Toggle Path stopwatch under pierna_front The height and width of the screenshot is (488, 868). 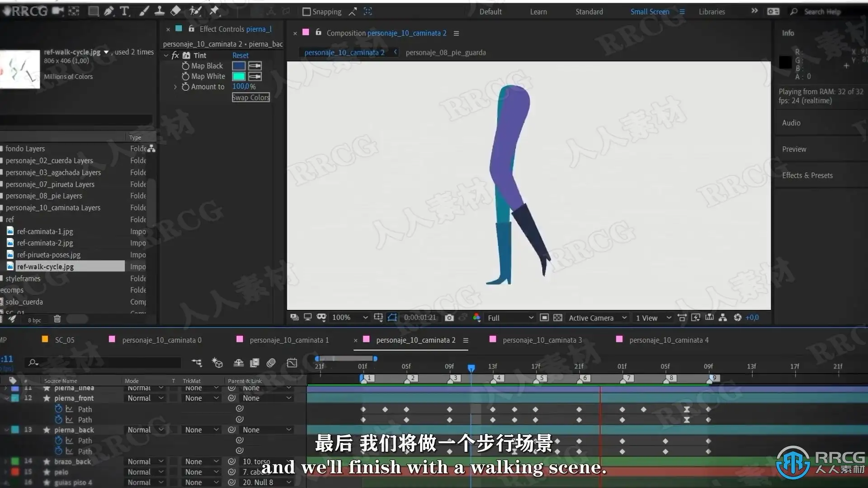(58, 409)
